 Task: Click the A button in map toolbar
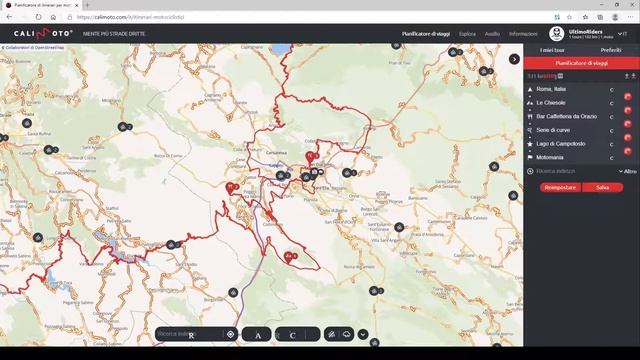click(257, 334)
